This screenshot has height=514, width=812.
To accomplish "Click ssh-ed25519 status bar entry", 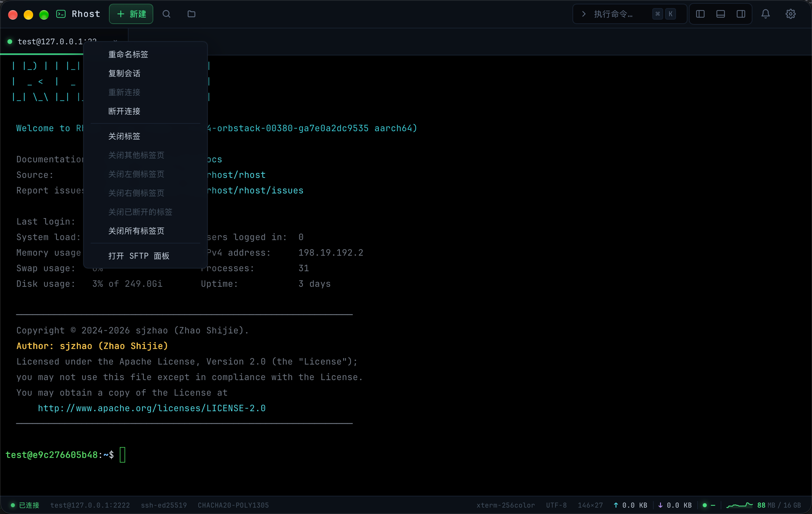I will 164,505.
